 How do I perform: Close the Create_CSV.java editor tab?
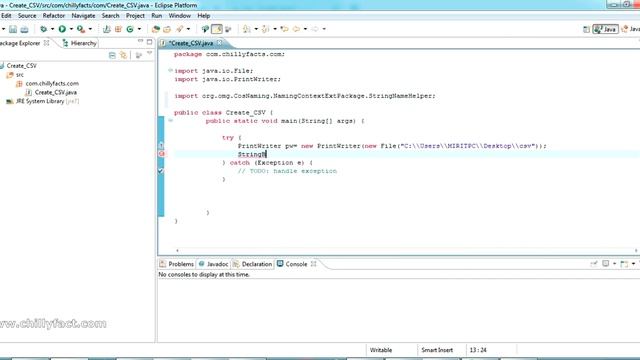click(x=220, y=43)
